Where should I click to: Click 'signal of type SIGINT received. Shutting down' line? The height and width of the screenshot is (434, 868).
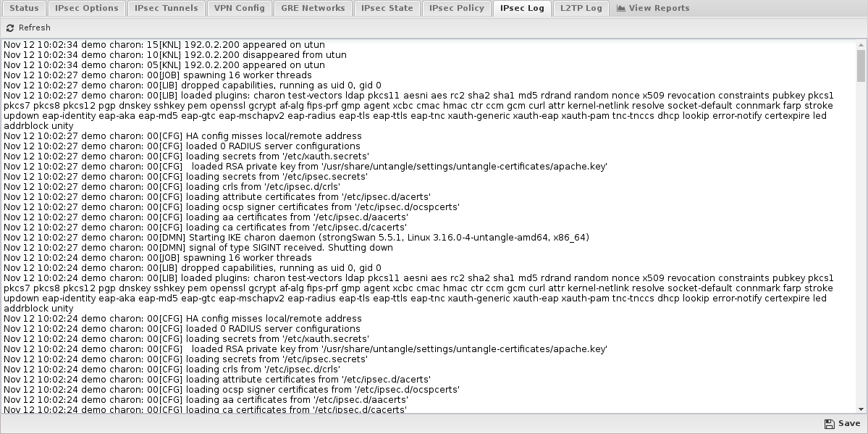[198, 248]
